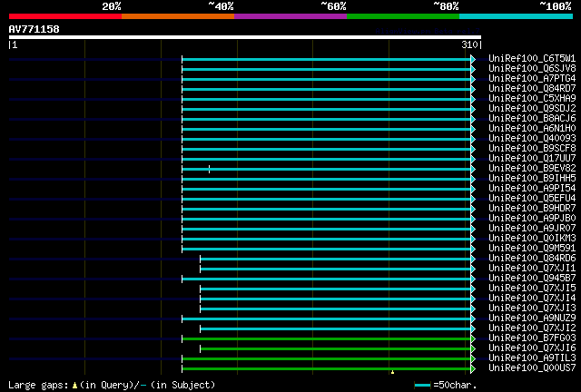Image resolution: width=581 pixels, height=392 pixels.
Task: Select the UniRef100_B8ACJ6 label
Action: (532, 119)
